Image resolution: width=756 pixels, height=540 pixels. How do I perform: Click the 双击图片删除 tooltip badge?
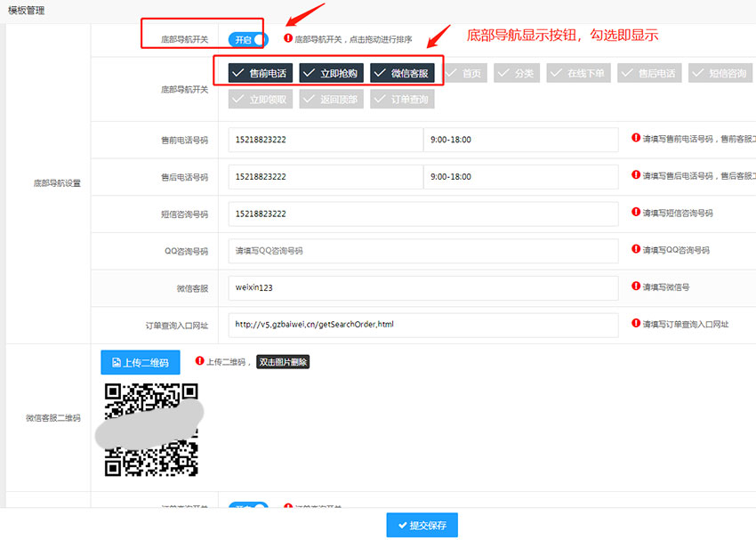point(283,362)
